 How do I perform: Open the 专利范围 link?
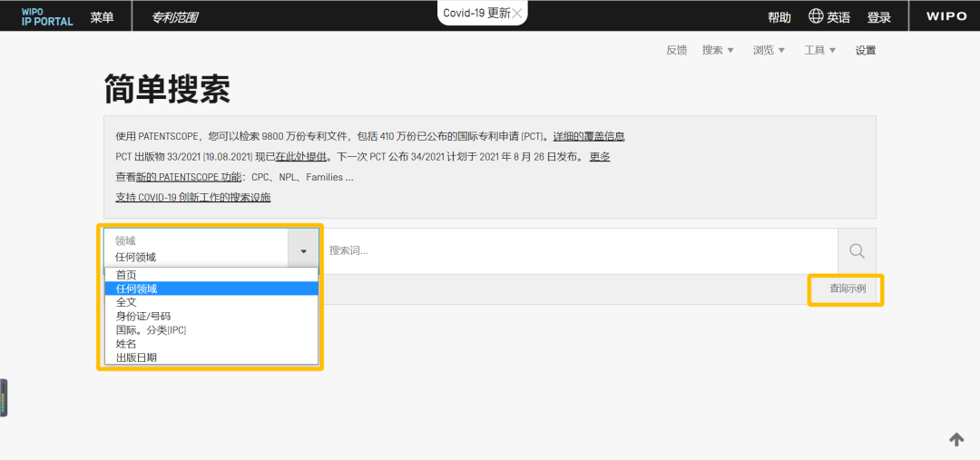click(x=175, y=17)
